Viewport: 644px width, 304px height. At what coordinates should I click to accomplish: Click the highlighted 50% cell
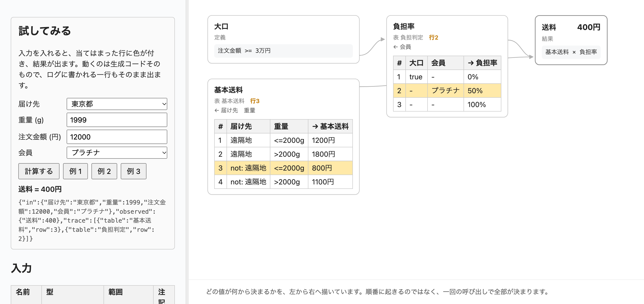pos(482,91)
